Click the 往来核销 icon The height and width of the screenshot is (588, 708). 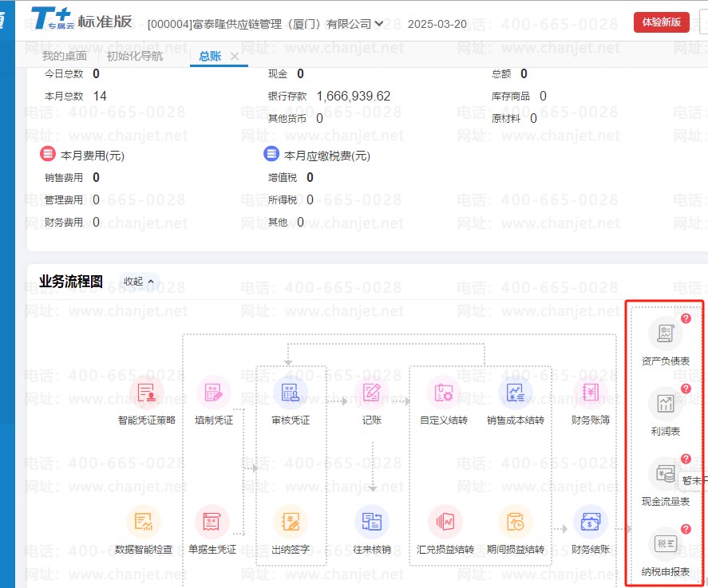(372, 523)
